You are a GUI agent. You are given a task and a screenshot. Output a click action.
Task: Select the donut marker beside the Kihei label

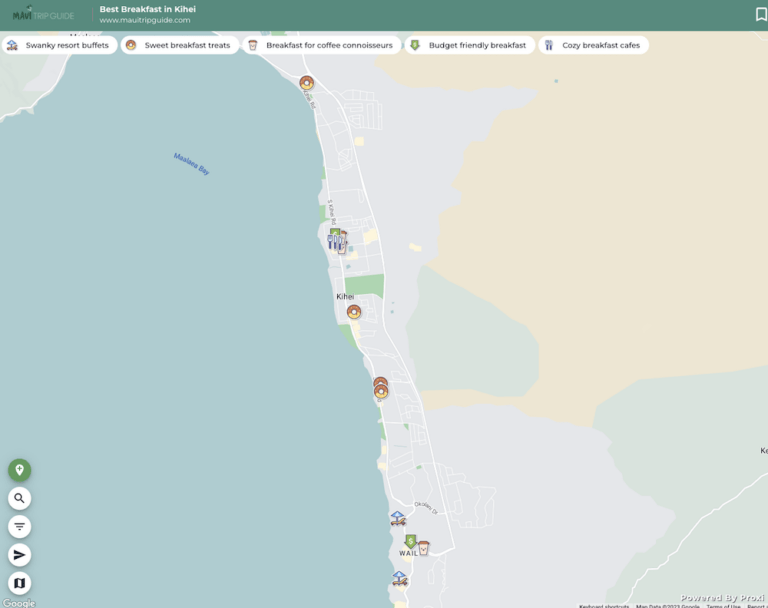tap(354, 312)
